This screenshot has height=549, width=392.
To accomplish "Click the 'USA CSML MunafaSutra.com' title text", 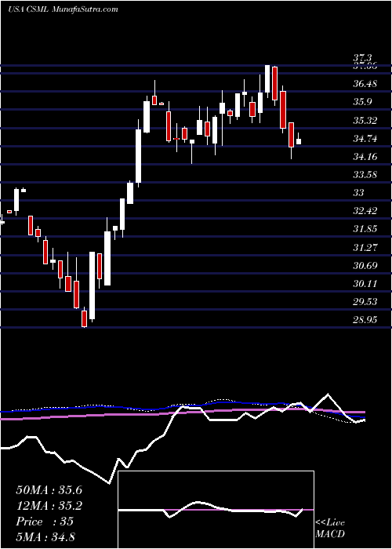I will [x=63, y=9].
